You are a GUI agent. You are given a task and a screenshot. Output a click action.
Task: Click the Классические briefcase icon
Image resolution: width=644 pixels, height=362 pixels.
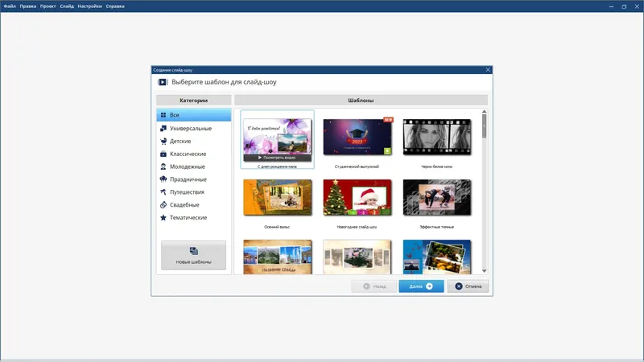(163, 154)
